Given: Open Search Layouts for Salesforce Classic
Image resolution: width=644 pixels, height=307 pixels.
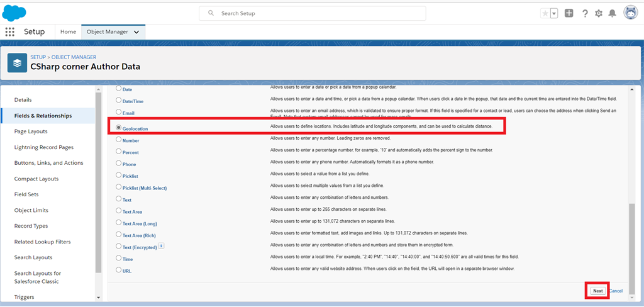Looking at the screenshot, I should [37, 277].
